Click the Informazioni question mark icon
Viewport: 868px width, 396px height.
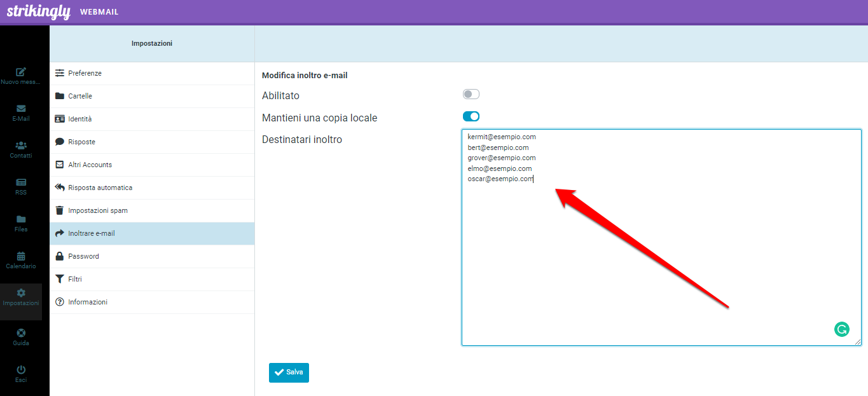(60, 302)
